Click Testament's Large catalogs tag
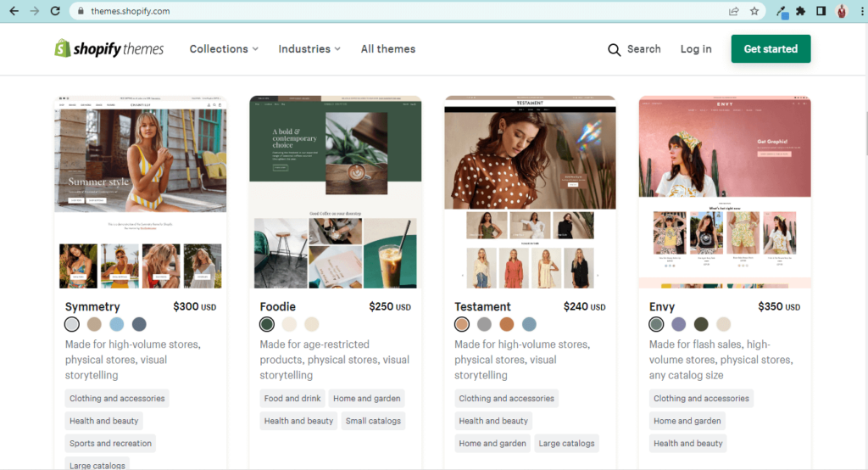 click(x=566, y=444)
